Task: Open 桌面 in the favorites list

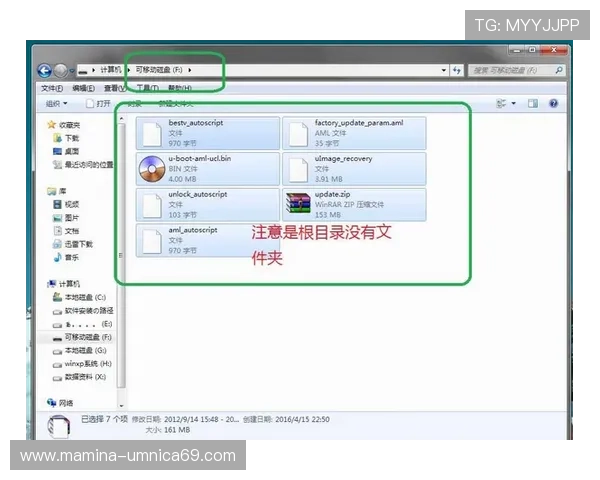Action: click(x=72, y=152)
